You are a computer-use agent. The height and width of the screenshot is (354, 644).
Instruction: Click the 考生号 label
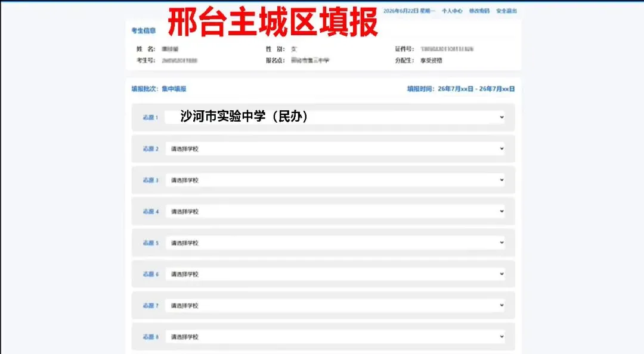point(146,60)
